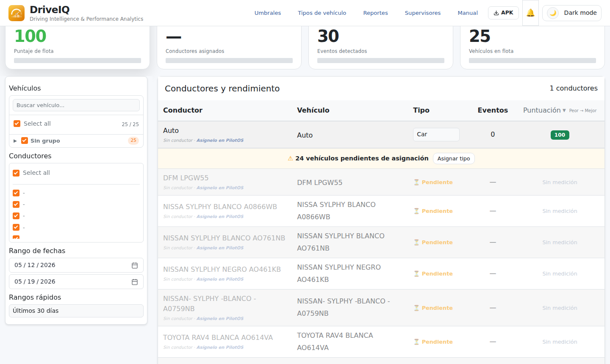The width and height of the screenshot is (610, 364).
Task: Click Asígnelo en PilotOS under DFM LPGW55
Action: coord(220,188)
